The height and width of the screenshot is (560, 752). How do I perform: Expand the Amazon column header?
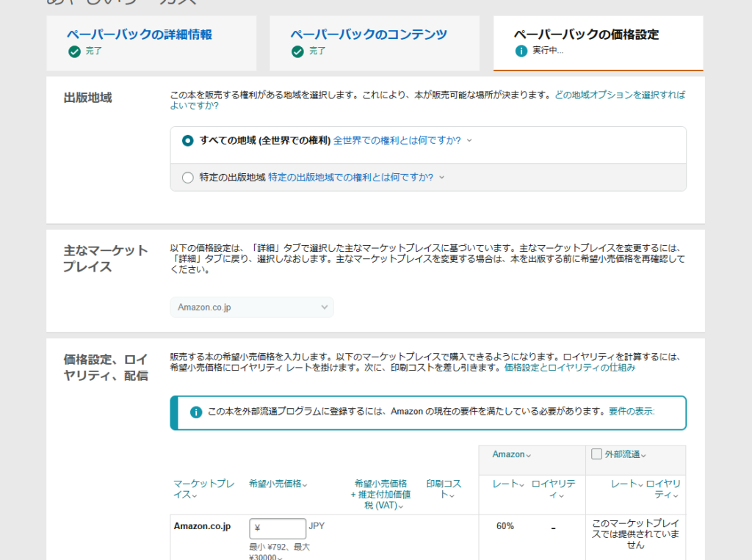(511, 454)
